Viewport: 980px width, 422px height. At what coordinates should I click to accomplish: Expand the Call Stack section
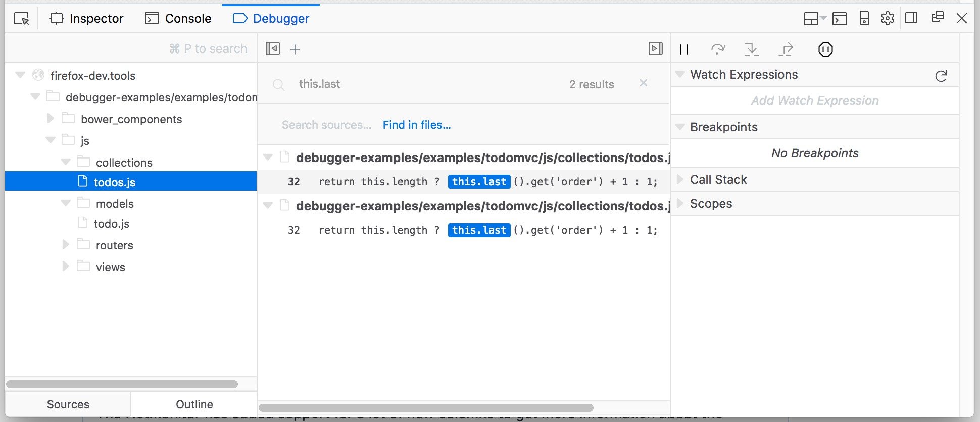point(680,179)
